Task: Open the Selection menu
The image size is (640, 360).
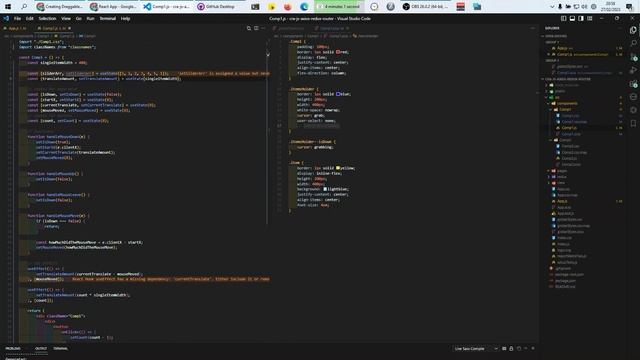Action: tap(47, 18)
